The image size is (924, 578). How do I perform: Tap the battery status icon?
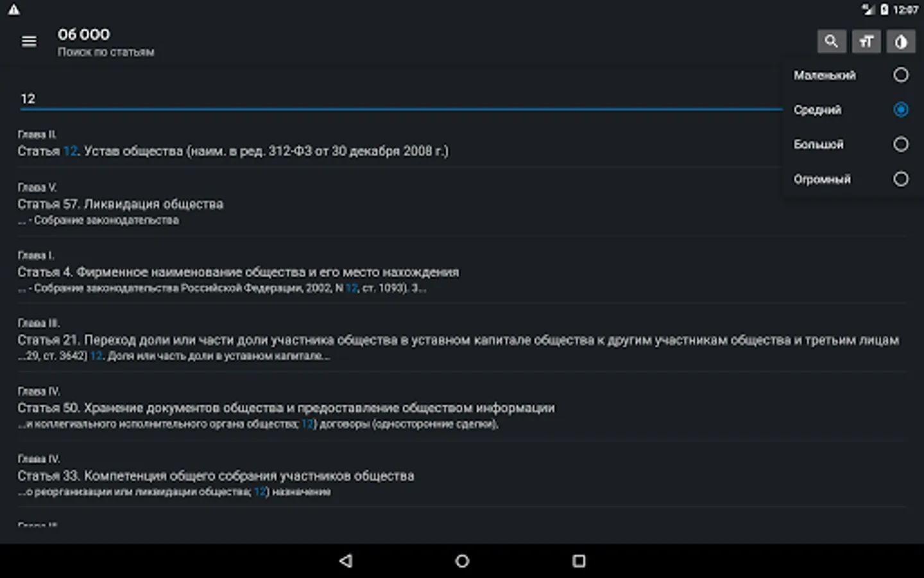(x=884, y=9)
